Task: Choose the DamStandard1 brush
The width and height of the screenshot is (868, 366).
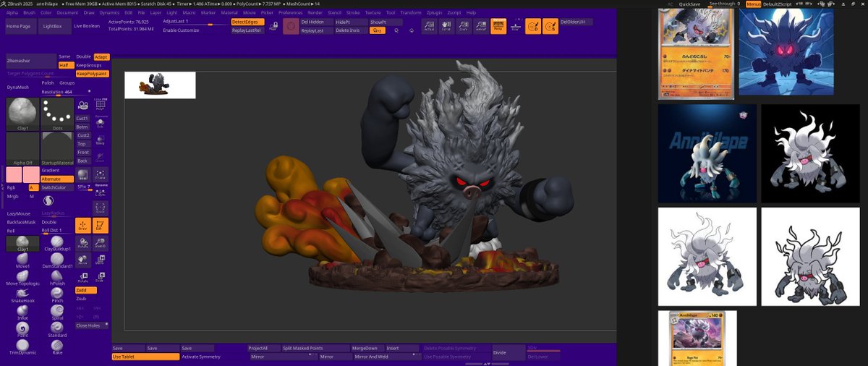Action: pos(57,260)
